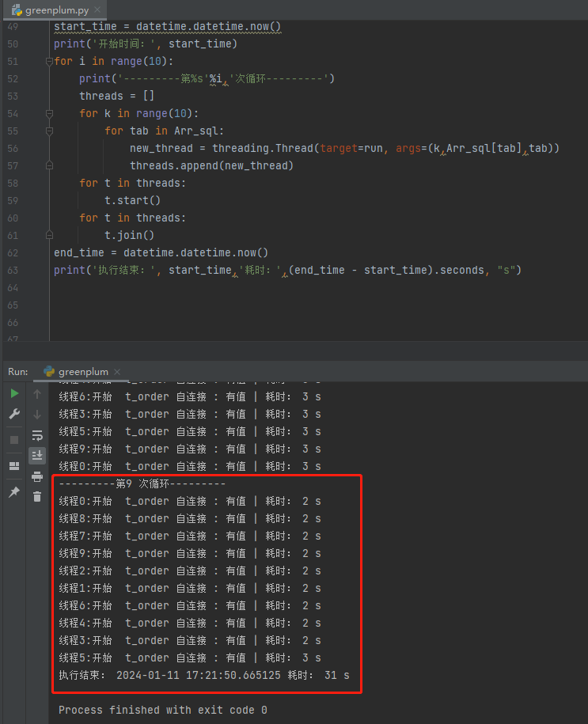Screen dimensions: 588x724
Task: Click the Restore Layout icon in Run toolbar
Action: (x=14, y=466)
